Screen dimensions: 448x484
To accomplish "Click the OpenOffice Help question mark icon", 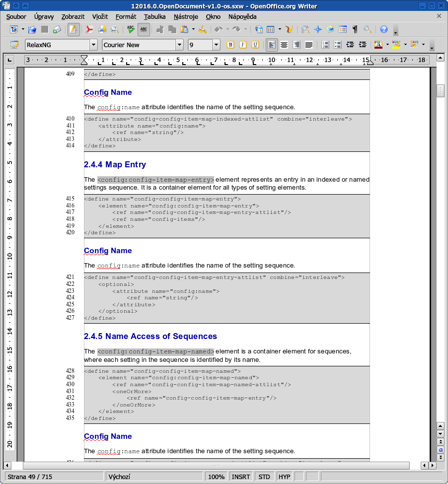I will tap(383, 29).
